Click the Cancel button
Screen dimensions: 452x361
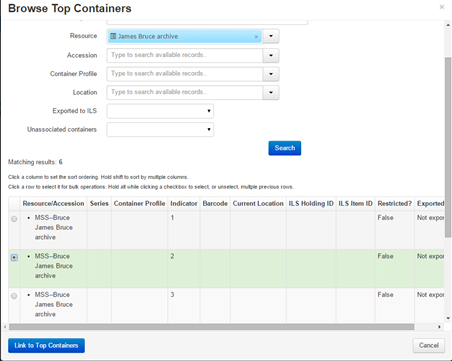[x=429, y=345]
